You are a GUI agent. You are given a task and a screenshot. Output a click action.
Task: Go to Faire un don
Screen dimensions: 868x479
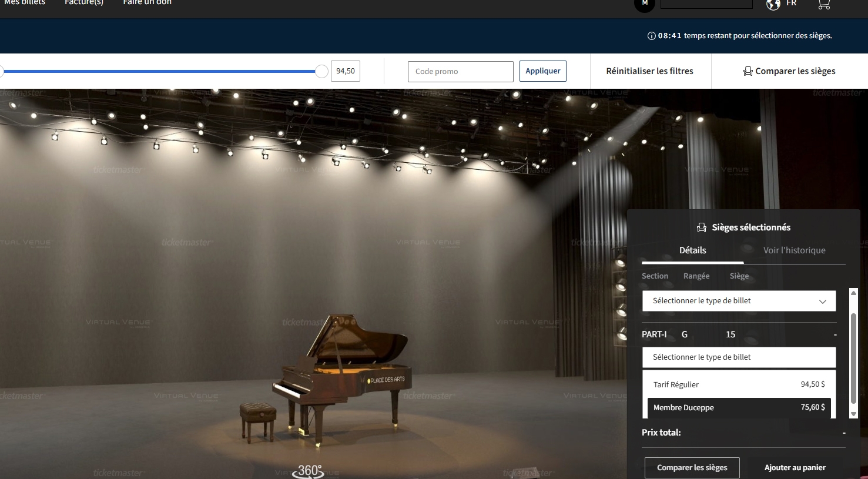(x=147, y=3)
